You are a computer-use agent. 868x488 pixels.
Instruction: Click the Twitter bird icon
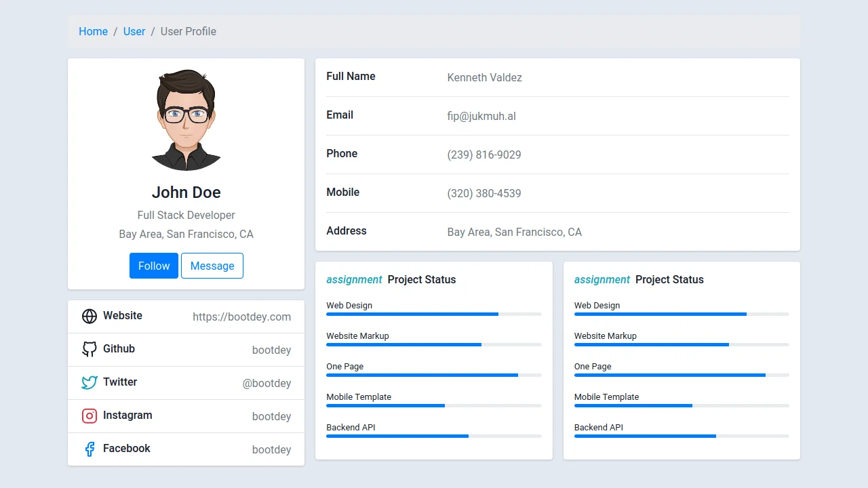pos(90,382)
